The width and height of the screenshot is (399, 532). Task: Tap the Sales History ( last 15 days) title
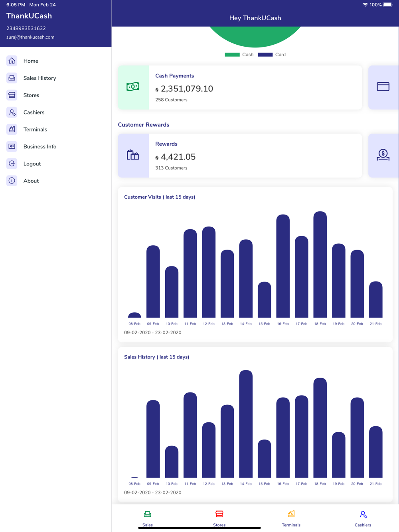tap(156, 357)
